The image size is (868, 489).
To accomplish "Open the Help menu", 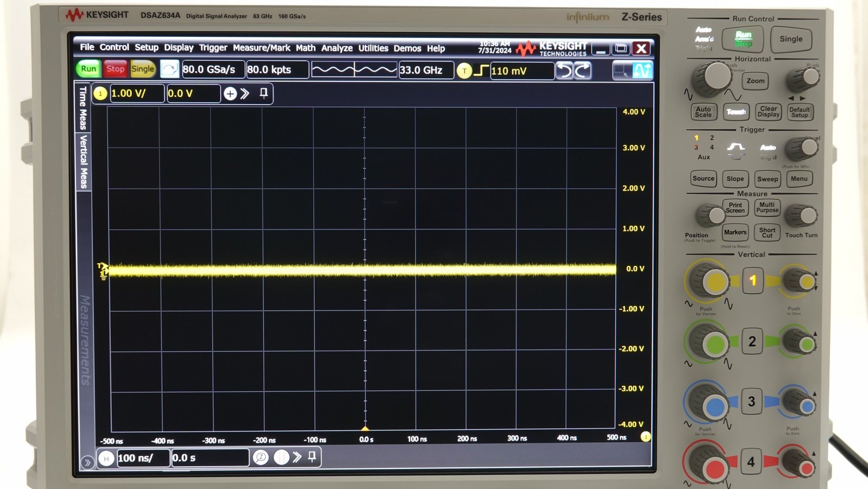I will [436, 48].
